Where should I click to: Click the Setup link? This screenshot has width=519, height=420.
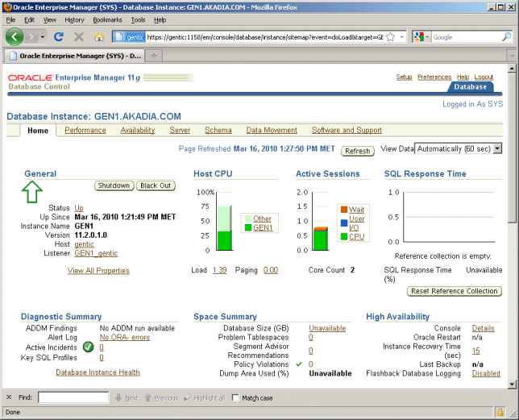(404, 77)
